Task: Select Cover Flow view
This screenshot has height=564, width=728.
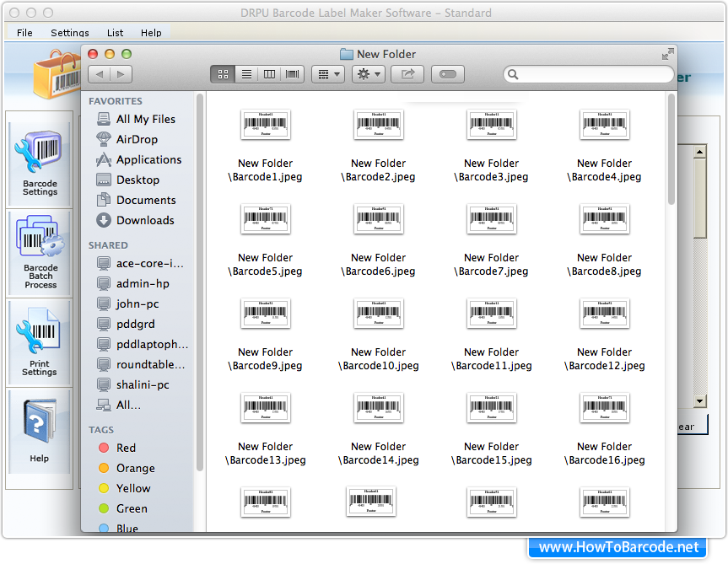Action: 291,73
